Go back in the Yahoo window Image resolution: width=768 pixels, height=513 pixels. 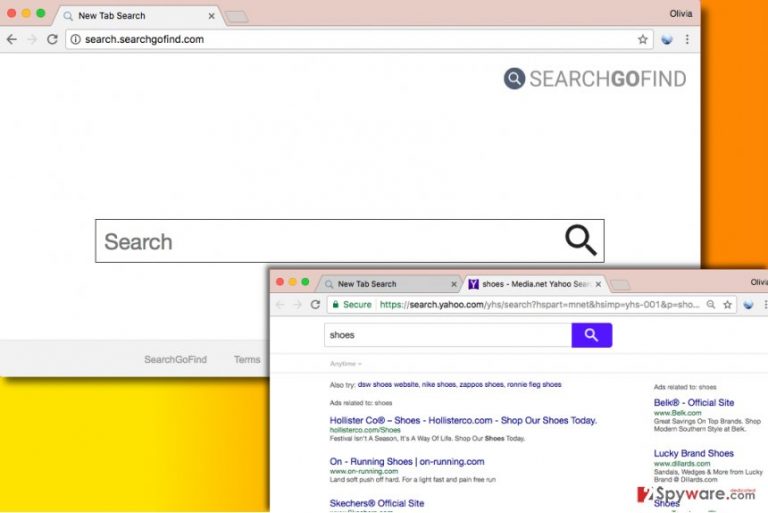(x=280, y=304)
